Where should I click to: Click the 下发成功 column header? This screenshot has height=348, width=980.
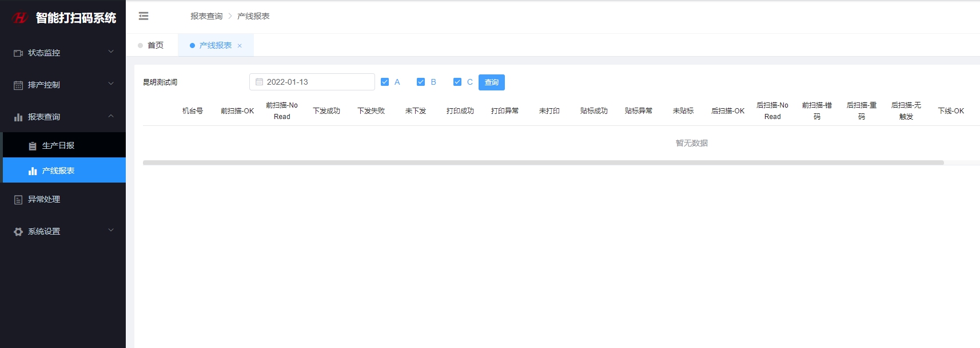326,111
